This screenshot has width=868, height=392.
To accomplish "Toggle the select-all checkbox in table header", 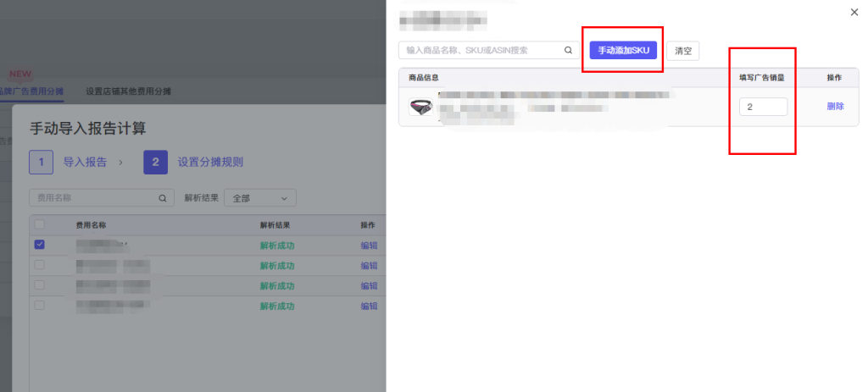I will (x=39, y=224).
